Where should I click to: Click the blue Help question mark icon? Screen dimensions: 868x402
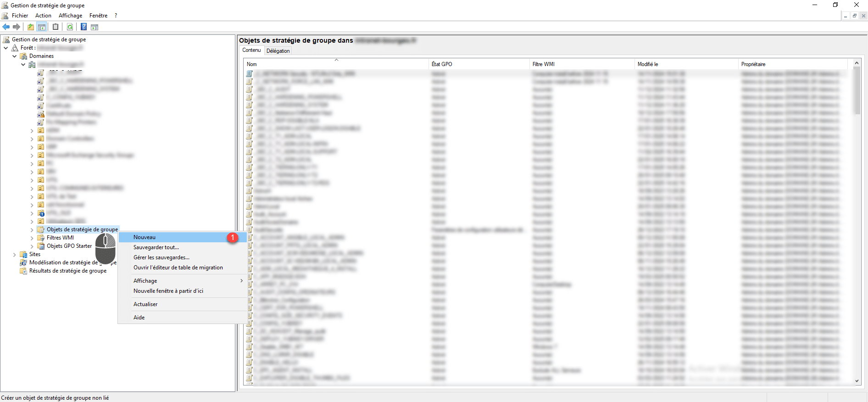pyautogui.click(x=83, y=27)
